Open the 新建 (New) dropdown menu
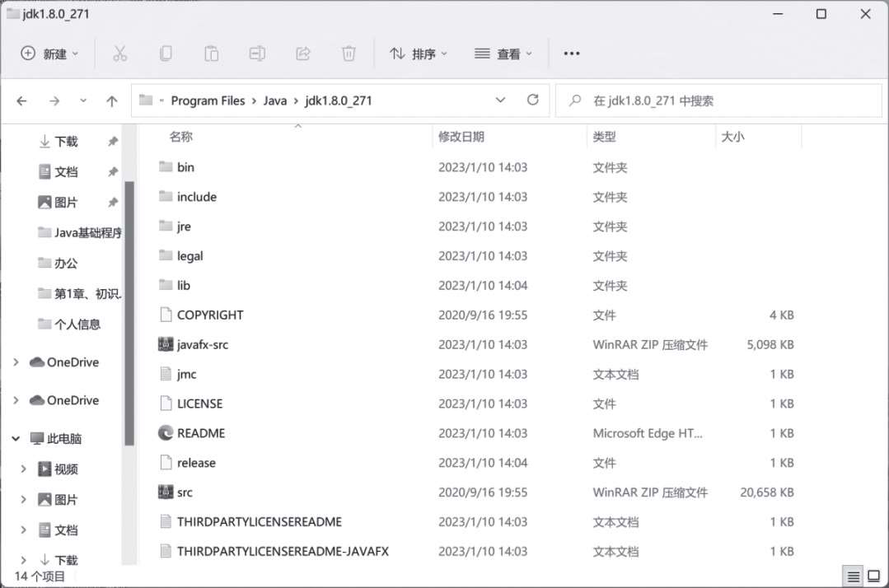 (50, 54)
